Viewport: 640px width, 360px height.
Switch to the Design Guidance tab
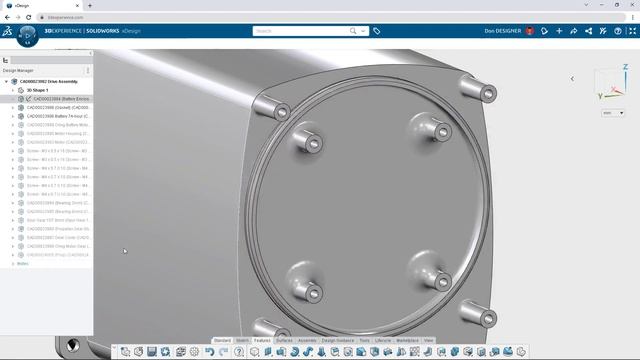pos(338,340)
